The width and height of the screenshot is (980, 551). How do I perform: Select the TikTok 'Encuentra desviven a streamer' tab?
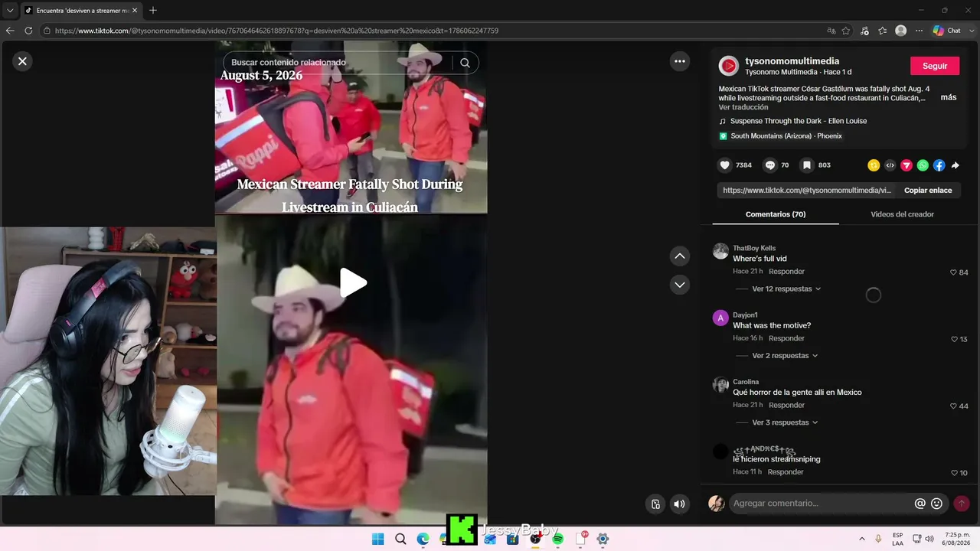(81, 11)
